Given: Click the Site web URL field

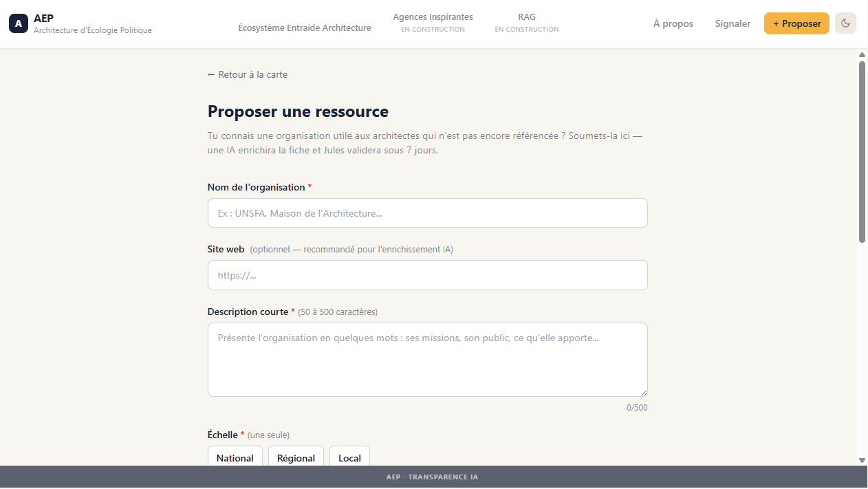Looking at the screenshot, I should [x=427, y=274].
